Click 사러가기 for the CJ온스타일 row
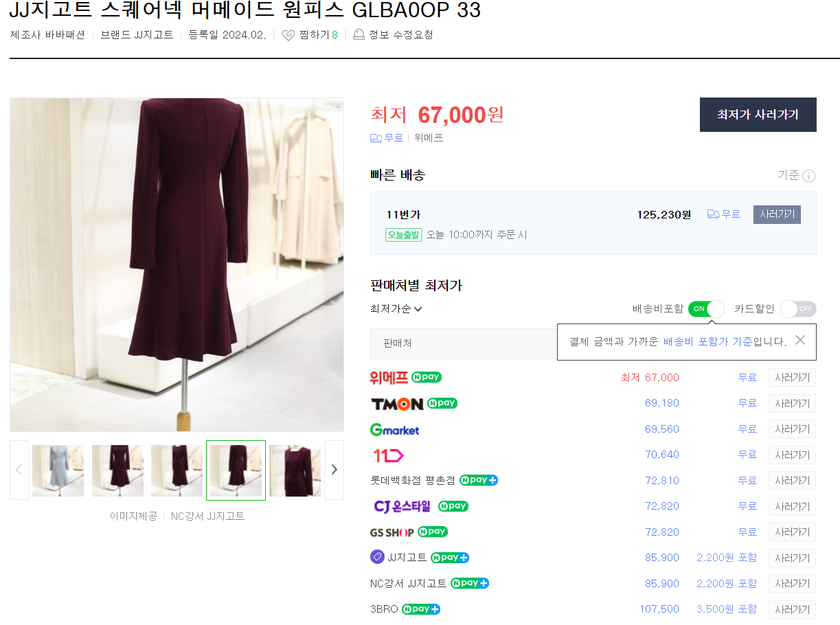This screenshot has width=840, height=625. (x=792, y=506)
